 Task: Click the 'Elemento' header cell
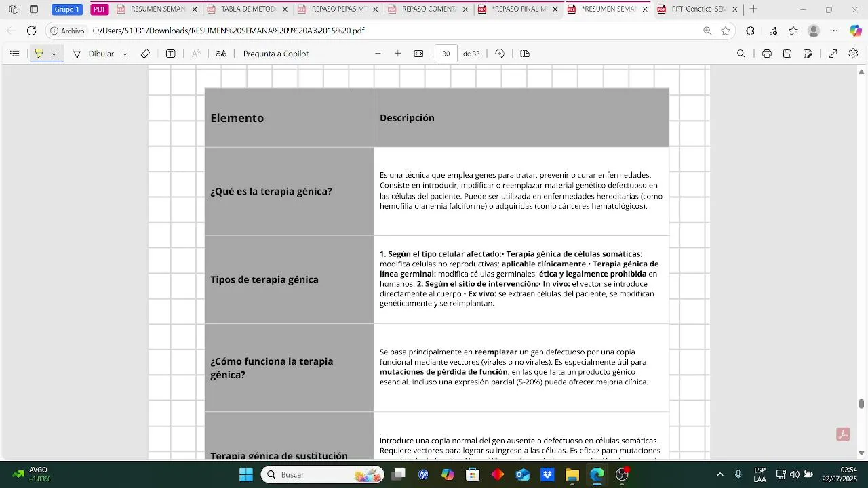pos(290,118)
